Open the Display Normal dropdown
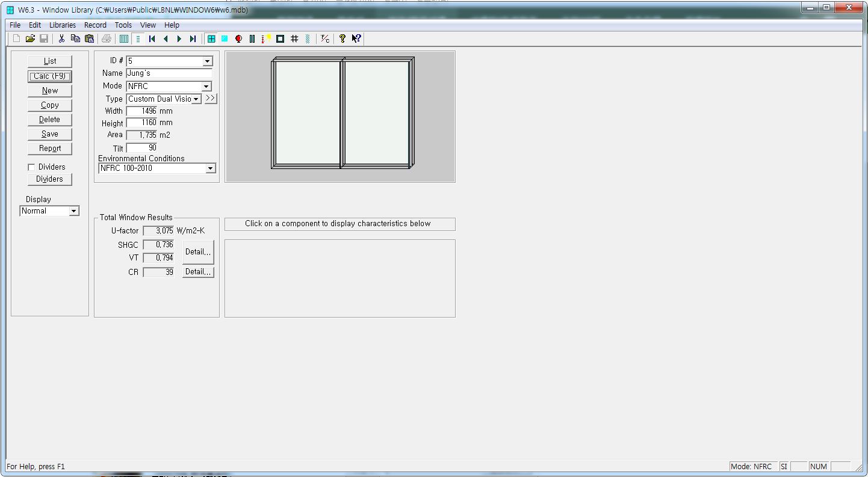This screenshot has height=477, width=868. tap(73, 211)
